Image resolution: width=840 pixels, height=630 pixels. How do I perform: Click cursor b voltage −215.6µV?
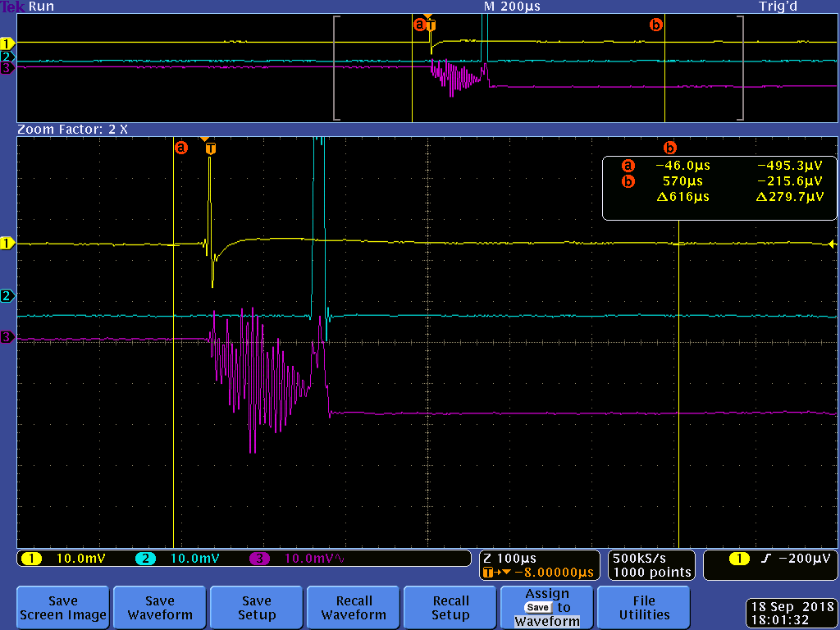click(x=790, y=181)
